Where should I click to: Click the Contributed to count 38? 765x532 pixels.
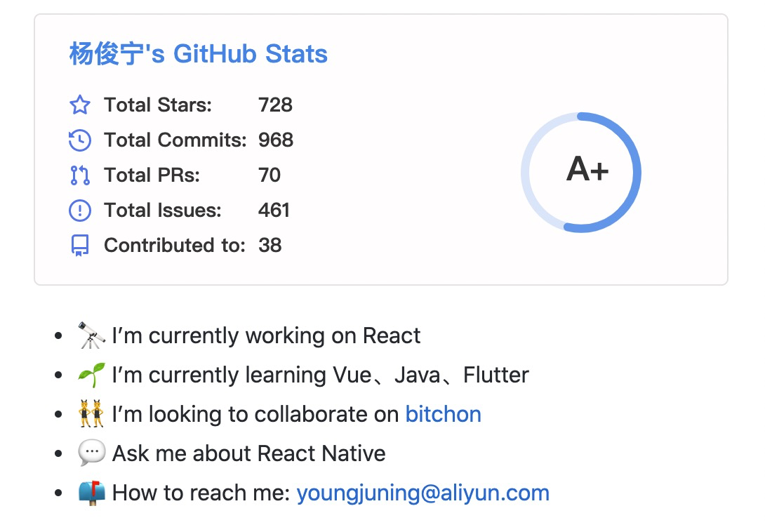(270, 246)
